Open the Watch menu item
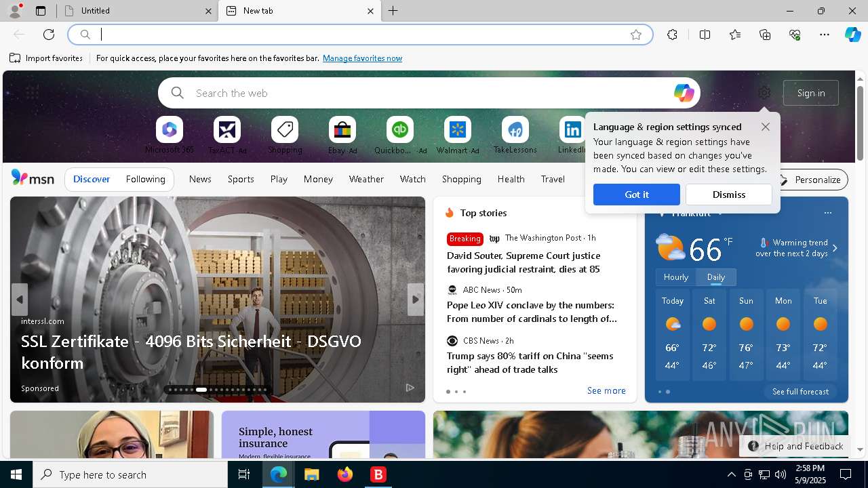868x488 pixels. click(x=413, y=180)
